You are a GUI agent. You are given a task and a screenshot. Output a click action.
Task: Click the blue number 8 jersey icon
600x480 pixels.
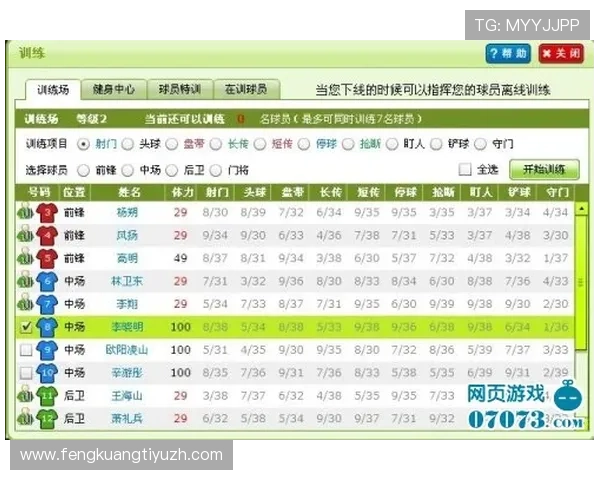pyautogui.click(x=47, y=327)
